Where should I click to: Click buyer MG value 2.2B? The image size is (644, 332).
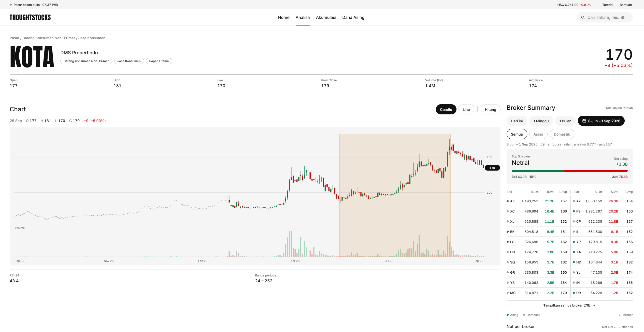550,293
